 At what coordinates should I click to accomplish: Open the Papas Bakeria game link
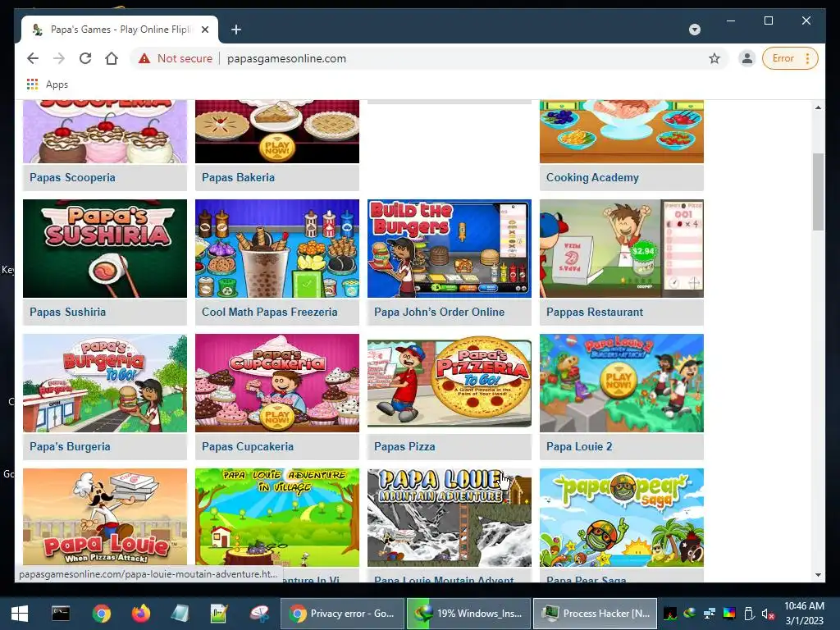coord(238,177)
